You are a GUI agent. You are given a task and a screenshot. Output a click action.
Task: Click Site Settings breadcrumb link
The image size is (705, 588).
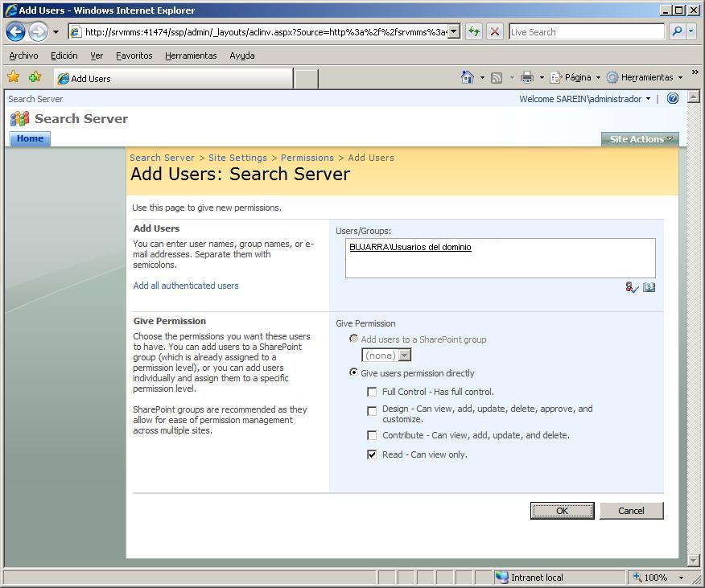237,158
